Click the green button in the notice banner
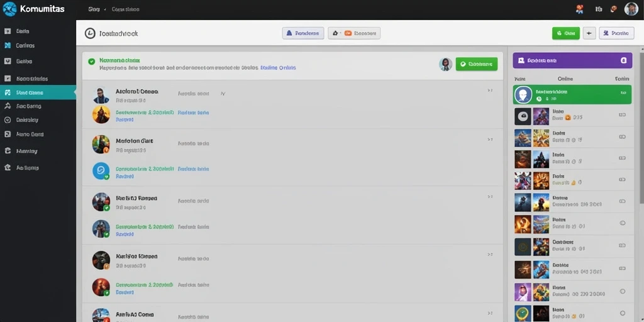This screenshot has height=322, width=644. [477, 64]
